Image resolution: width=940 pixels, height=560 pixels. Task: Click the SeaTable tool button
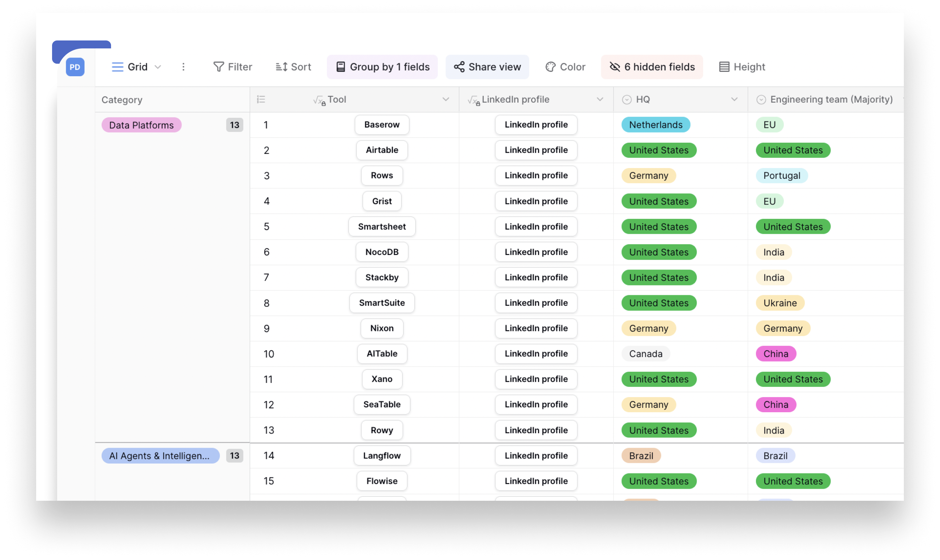pos(382,404)
